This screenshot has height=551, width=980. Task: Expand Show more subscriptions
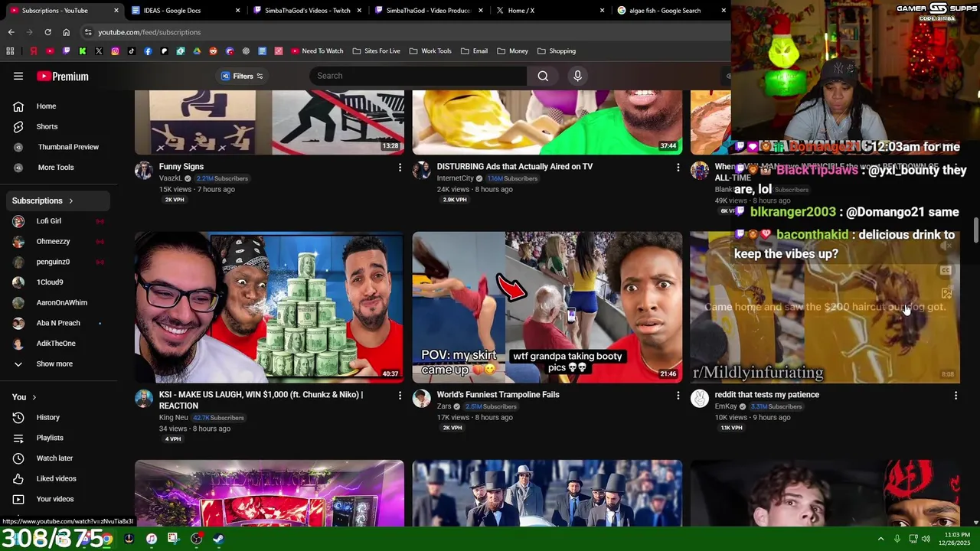[x=55, y=364]
